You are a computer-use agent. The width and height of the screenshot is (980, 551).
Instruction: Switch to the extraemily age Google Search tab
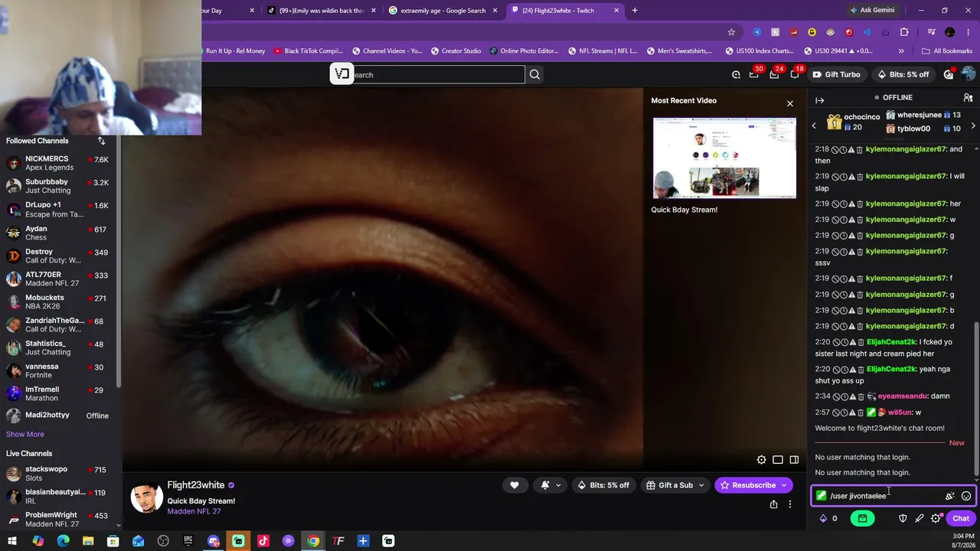443,11
